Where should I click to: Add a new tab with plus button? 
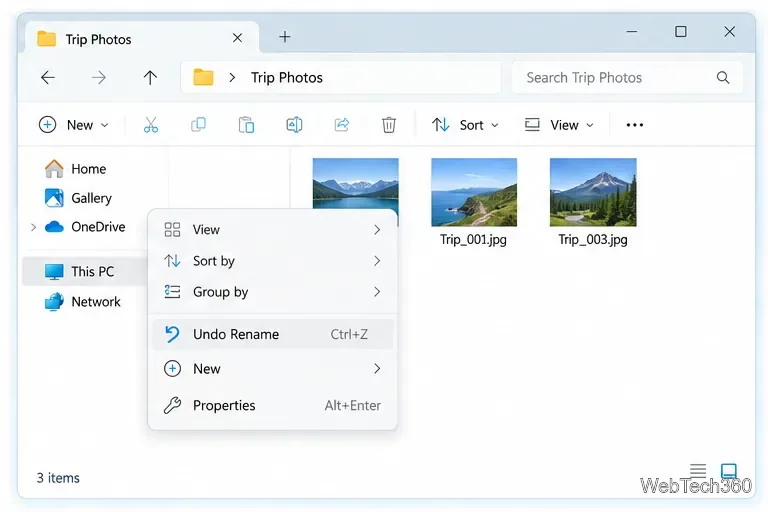pyautogui.click(x=285, y=37)
